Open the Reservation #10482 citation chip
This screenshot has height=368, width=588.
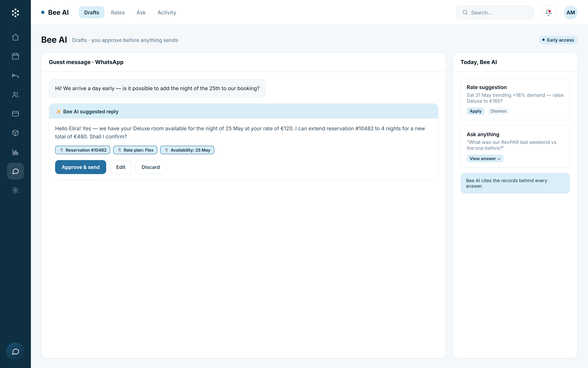point(83,150)
